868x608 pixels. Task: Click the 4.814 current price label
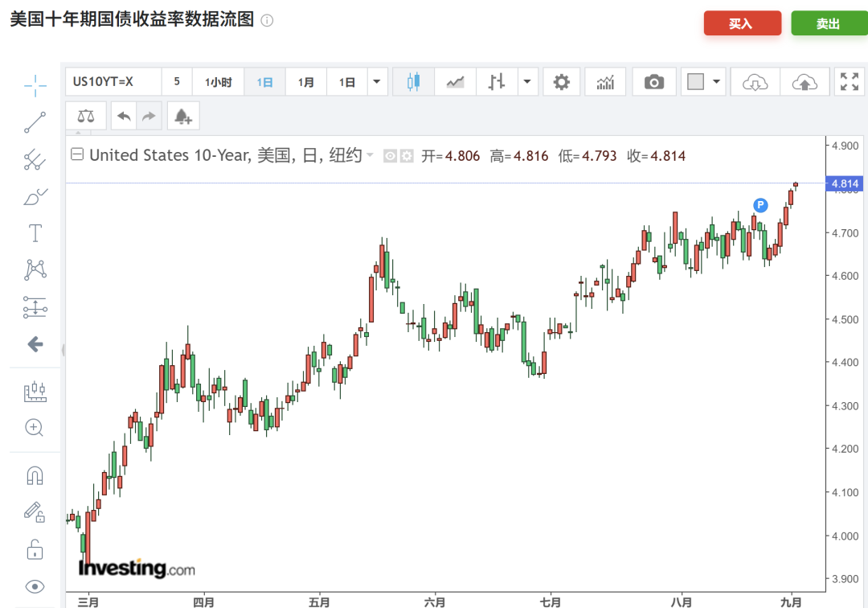pyautogui.click(x=844, y=184)
